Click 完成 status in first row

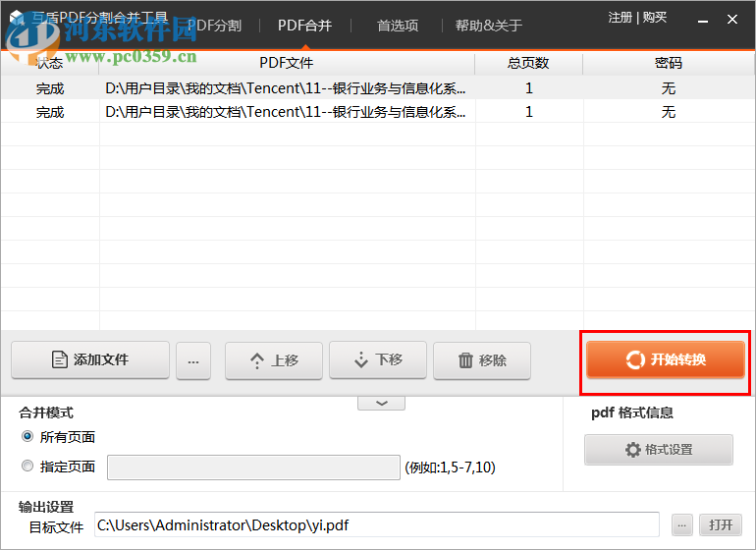point(50,88)
